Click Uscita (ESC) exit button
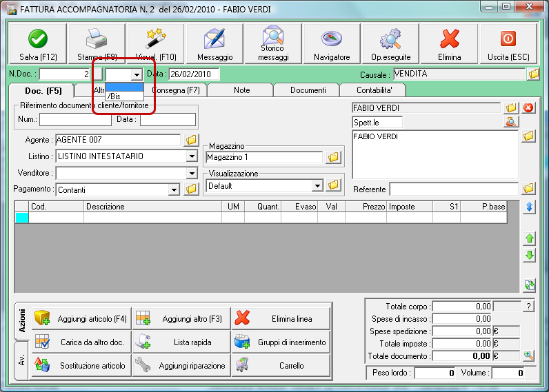Viewport: 549px width, 392px height. [508, 44]
